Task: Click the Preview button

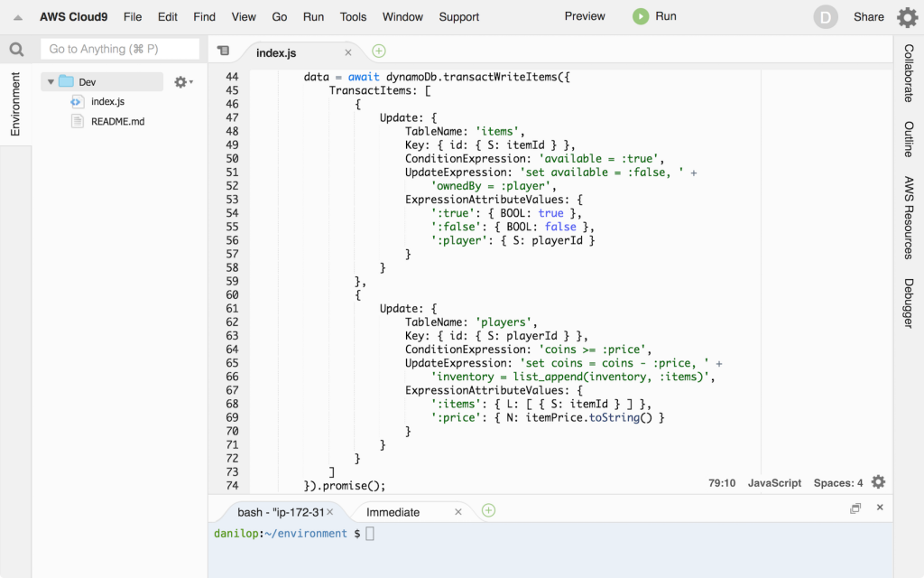Action: pyautogui.click(x=585, y=16)
